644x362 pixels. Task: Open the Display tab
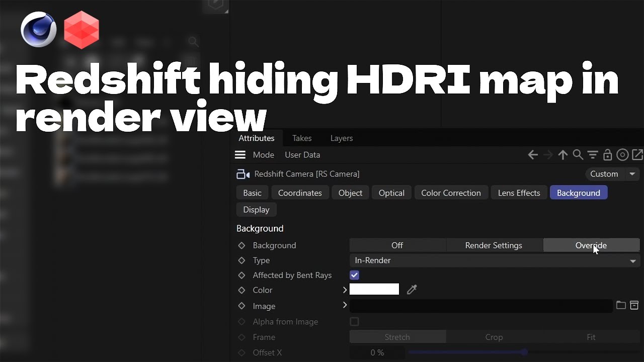coord(256,210)
